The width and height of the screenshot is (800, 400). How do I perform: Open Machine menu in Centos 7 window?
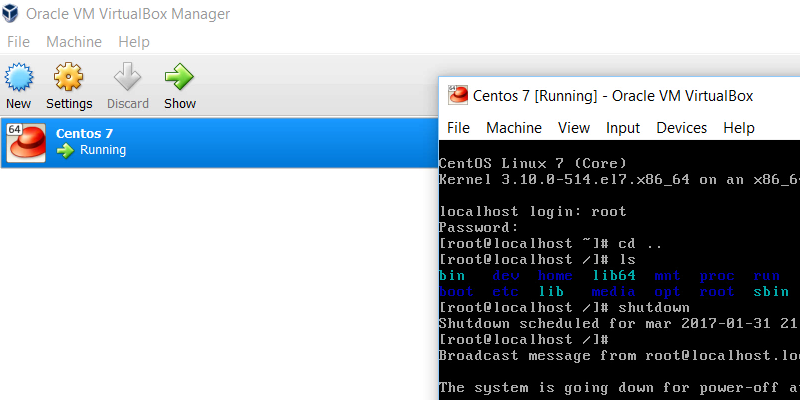pos(514,128)
